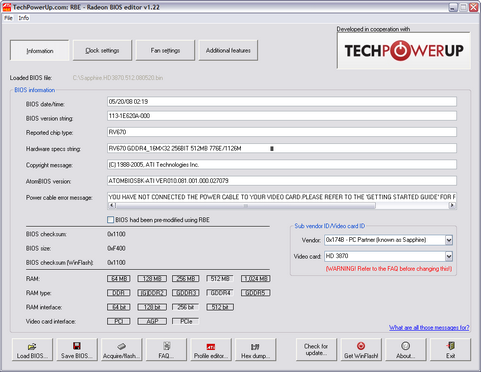Image resolution: width=481 pixels, height=372 pixels.
Task: Click the loaded BIOS file path text
Action: point(118,78)
